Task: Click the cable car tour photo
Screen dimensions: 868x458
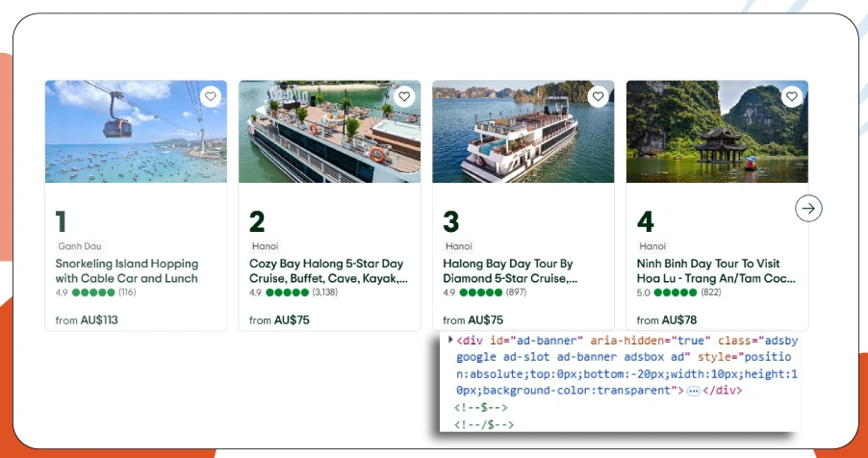Action: [136, 132]
